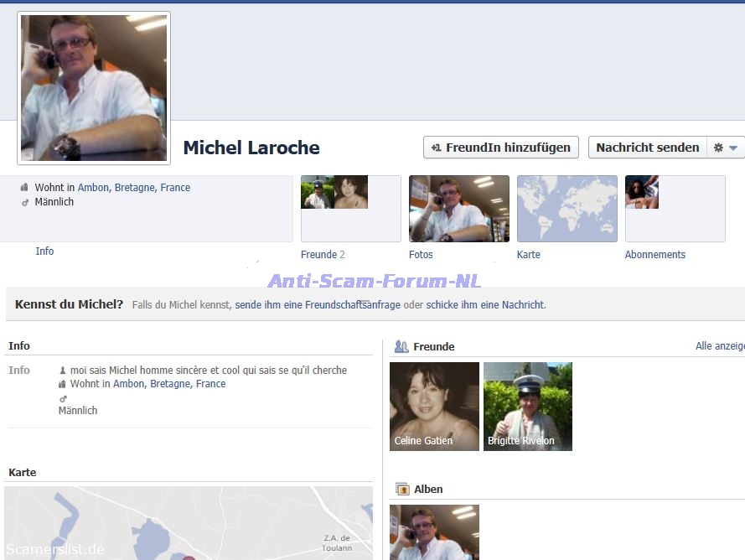Click the large profile picture
The width and height of the screenshot is (745, 560).
[94, 88]
